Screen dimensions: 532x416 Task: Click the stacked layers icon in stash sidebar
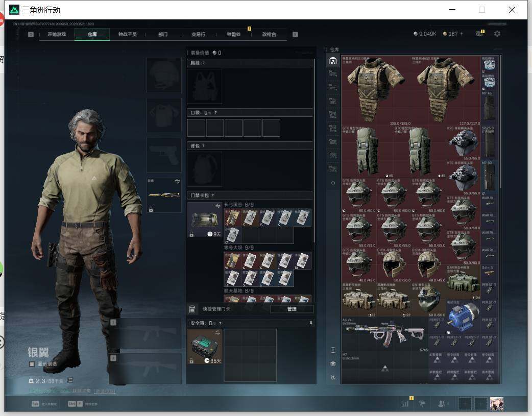333,364
